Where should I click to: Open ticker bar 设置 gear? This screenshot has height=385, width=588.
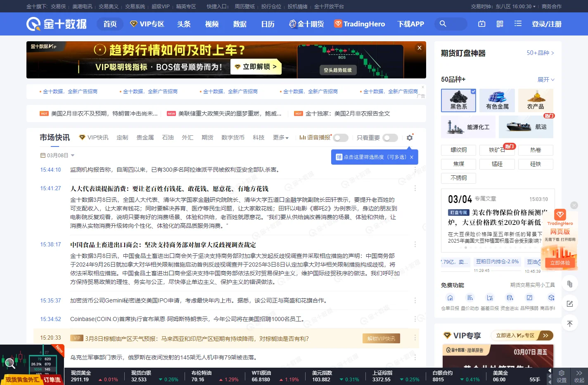coord(562,376)
